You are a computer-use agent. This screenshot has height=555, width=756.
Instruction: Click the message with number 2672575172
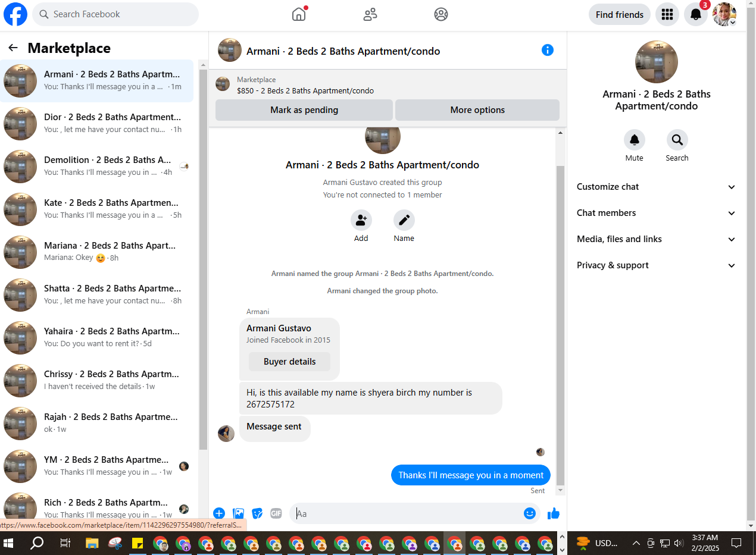point(370,399)
